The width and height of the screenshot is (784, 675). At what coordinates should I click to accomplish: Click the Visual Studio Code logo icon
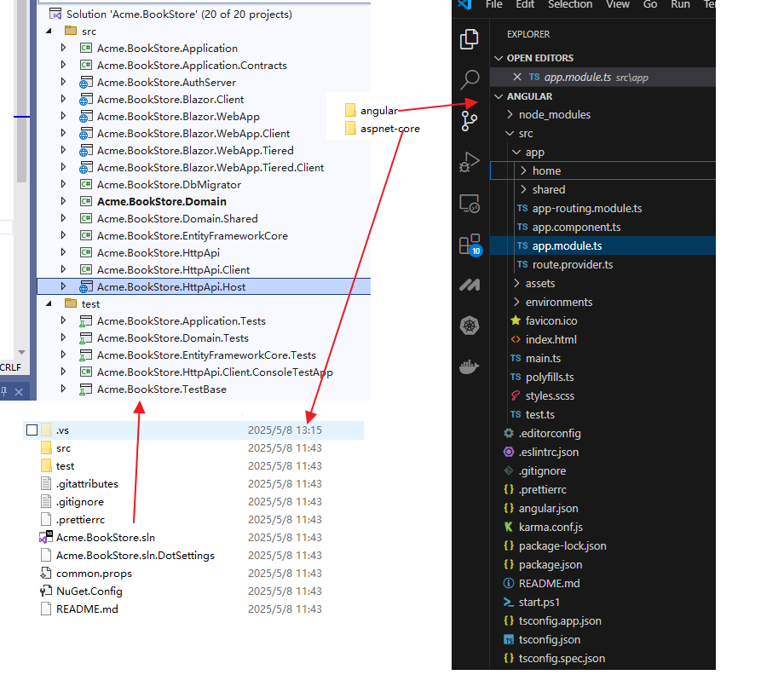pos(464,4)
